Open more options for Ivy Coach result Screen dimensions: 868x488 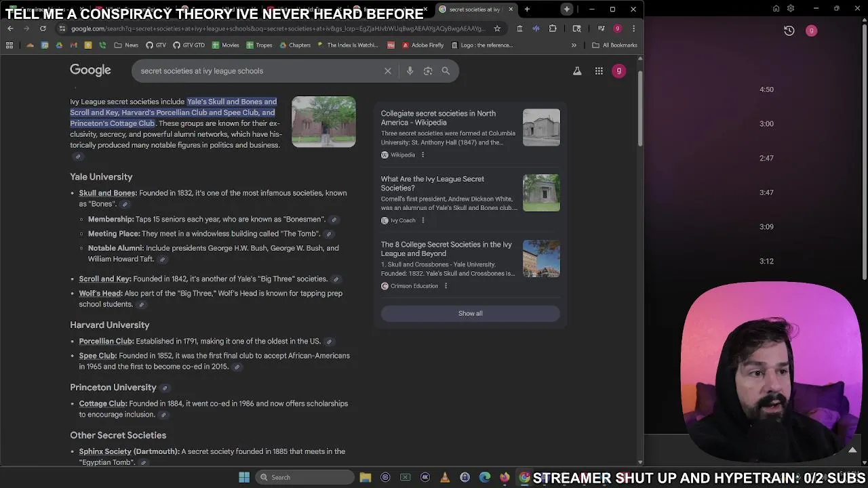click(x=423, y=220)
